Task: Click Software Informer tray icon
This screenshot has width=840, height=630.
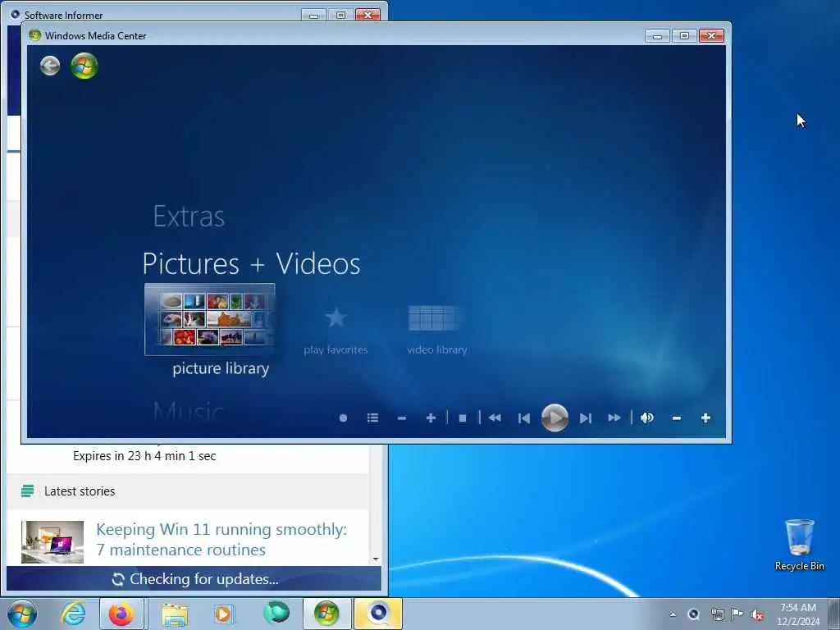Action: point(694,614)
